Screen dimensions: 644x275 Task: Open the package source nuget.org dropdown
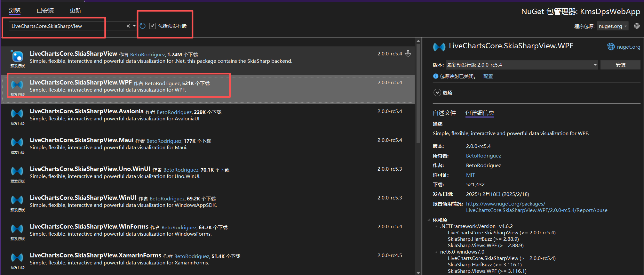click(x=613, y=26)
